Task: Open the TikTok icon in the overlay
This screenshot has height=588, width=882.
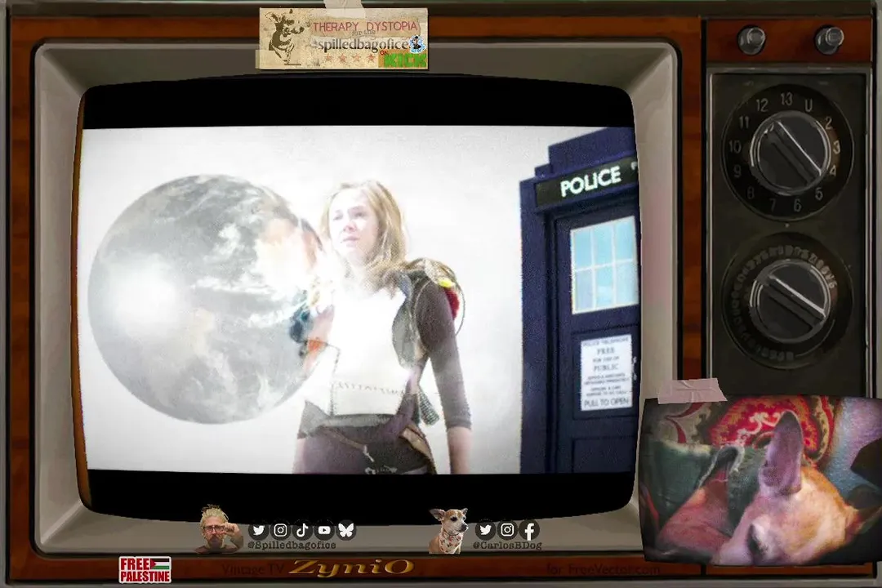Action: 302,530
